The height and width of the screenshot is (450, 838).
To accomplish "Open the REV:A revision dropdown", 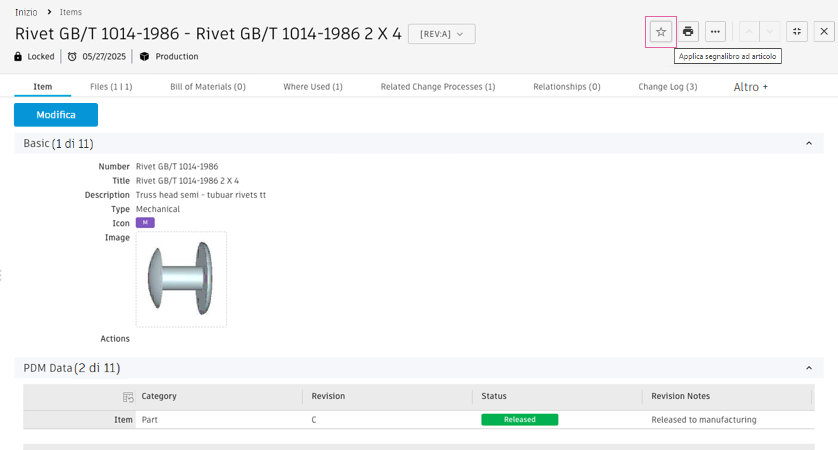I will [441, 34].
